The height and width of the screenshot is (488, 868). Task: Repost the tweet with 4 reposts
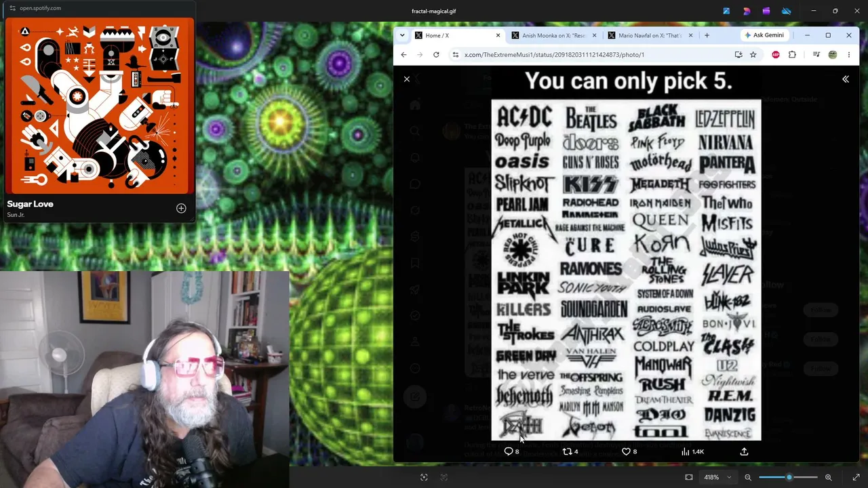(x=570, y=451)
